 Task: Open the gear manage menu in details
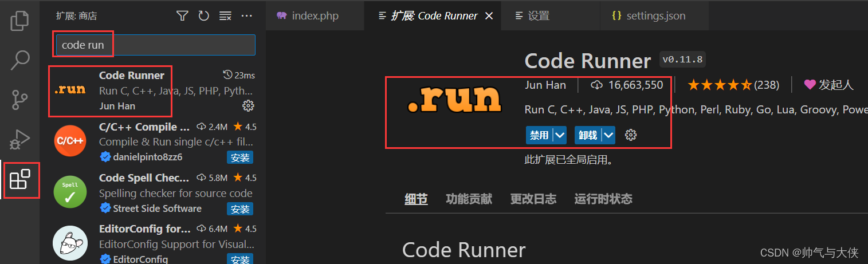pos(631,135)
